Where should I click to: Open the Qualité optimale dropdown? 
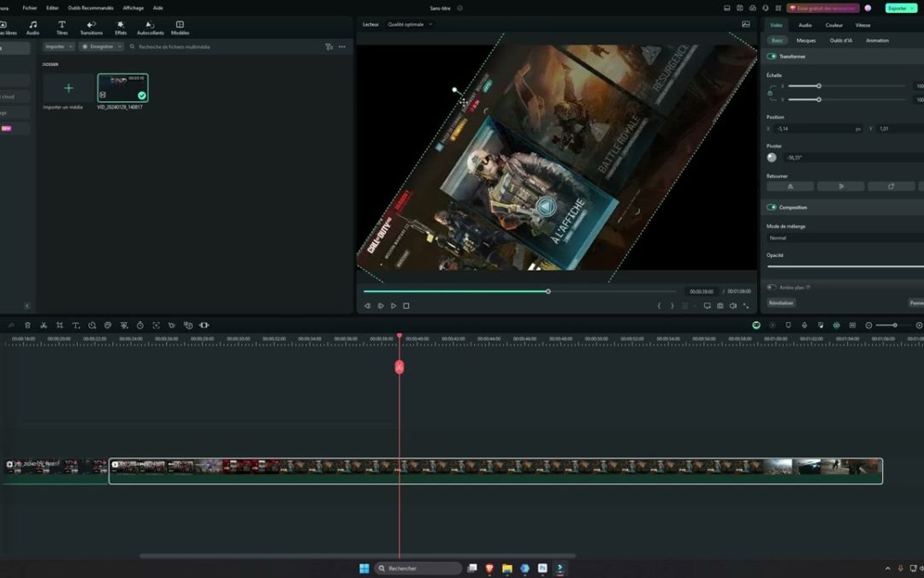point(410,24)
